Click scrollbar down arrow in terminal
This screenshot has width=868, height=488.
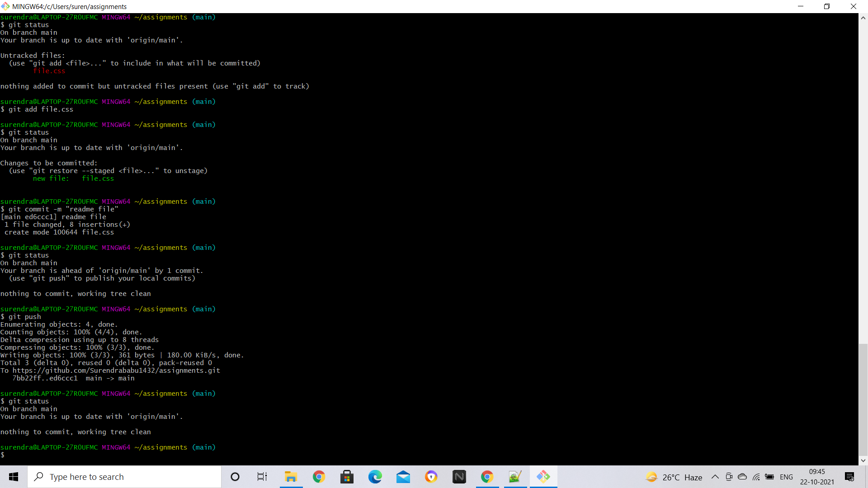863,460
